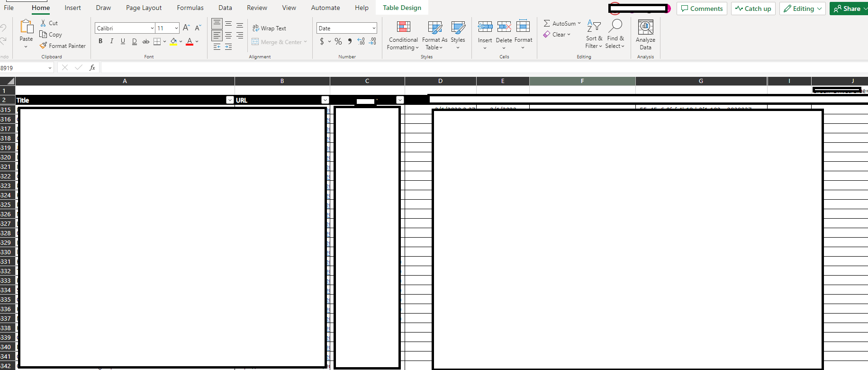Activate the Format Painter
Image resolution: width=868 pixels, height=370 pixels.
coord(63,46)
